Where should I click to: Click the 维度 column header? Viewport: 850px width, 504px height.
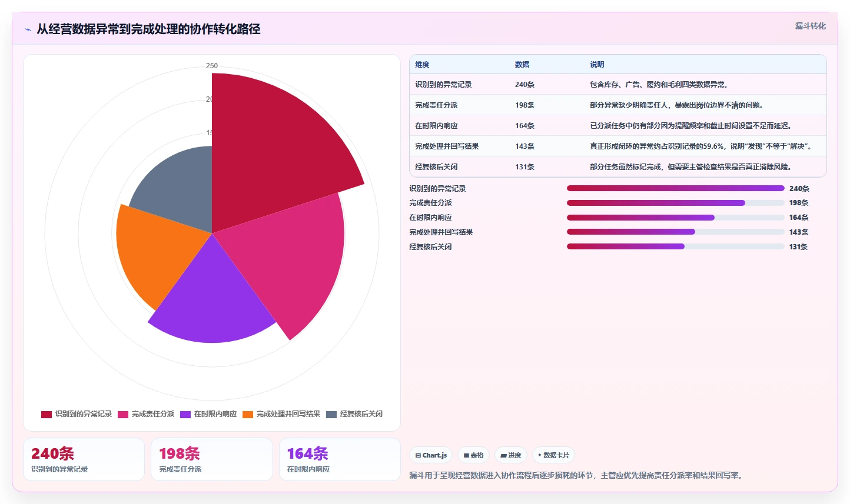click(422, 65)
